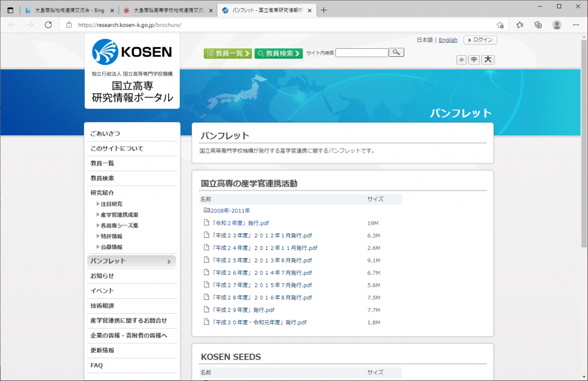Click the KOSEN logo
This screenshot has height=381, width=588.
pyautogui.click(x=132, y=52)
